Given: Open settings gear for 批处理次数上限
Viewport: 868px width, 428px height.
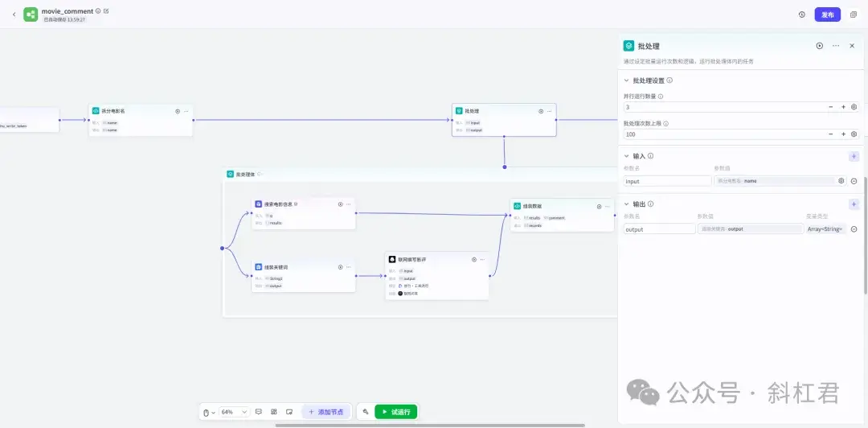Looking at the screenshot, I should pos(854,134).
